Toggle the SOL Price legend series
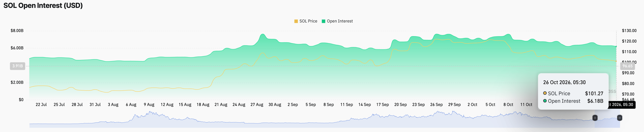Screen dimensions: 644x132 tap(306, 21)
